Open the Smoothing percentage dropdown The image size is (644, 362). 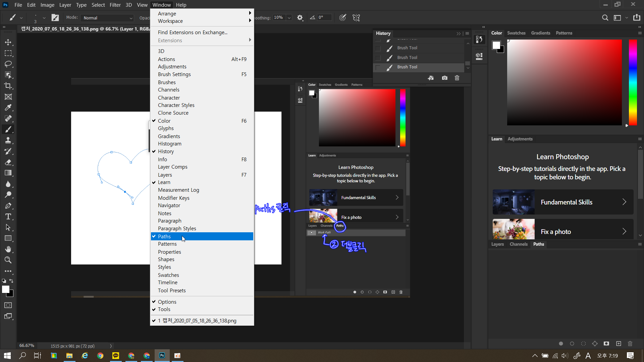point(289,18)
